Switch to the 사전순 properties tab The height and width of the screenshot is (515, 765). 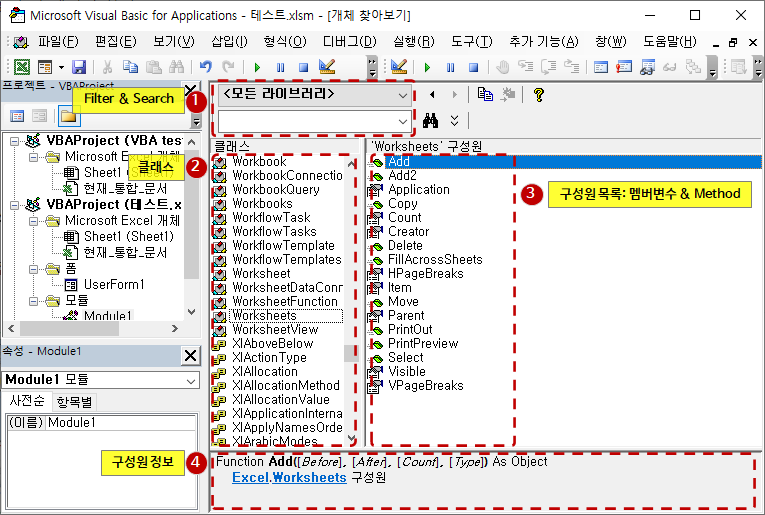(x=27, y=401)
